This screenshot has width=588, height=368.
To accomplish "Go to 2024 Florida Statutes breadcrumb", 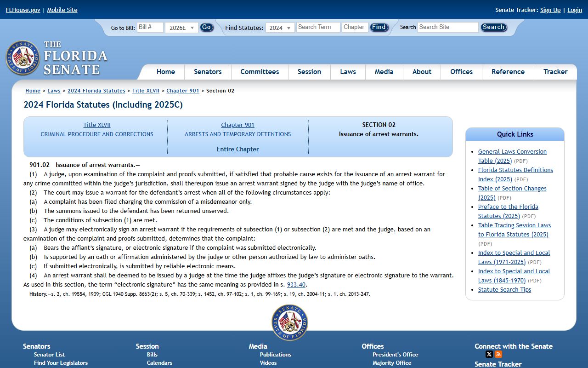I will [96, 91].
